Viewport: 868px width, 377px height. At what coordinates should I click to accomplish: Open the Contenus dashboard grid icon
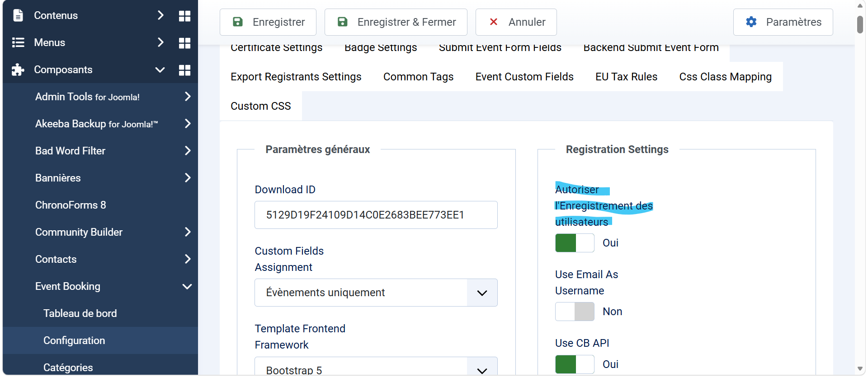coord(184,16)
